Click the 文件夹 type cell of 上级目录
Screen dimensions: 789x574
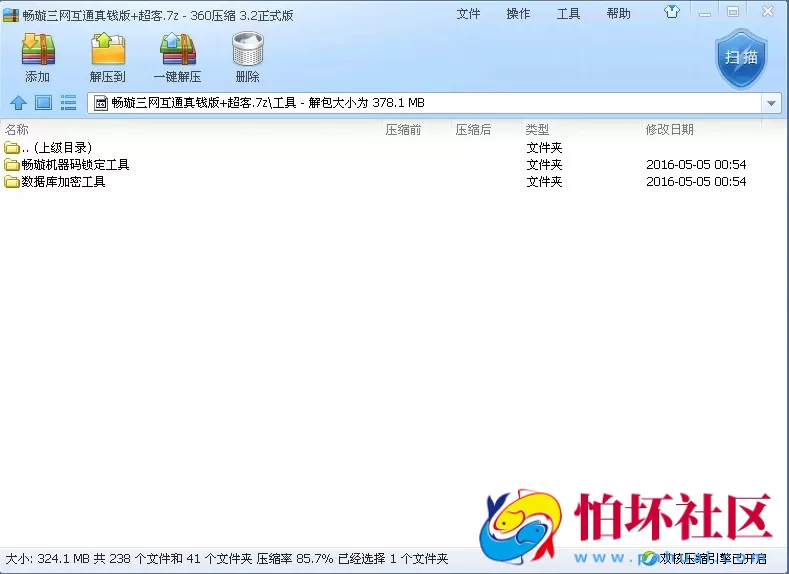544,147
